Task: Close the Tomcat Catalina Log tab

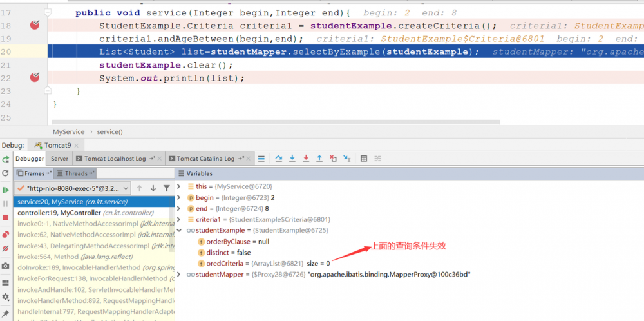Action: click(x=249, y=158)
